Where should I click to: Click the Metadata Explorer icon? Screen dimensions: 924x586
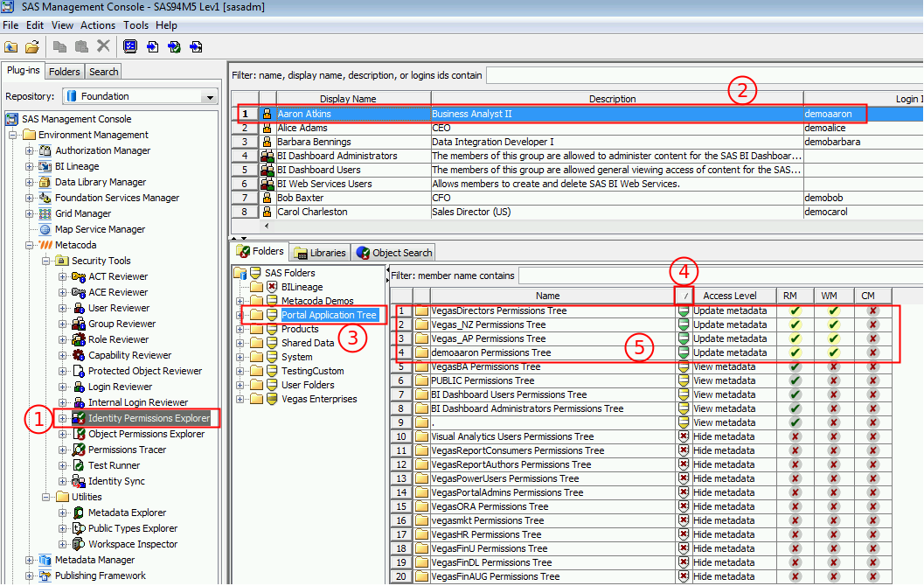tap(79, 513)
